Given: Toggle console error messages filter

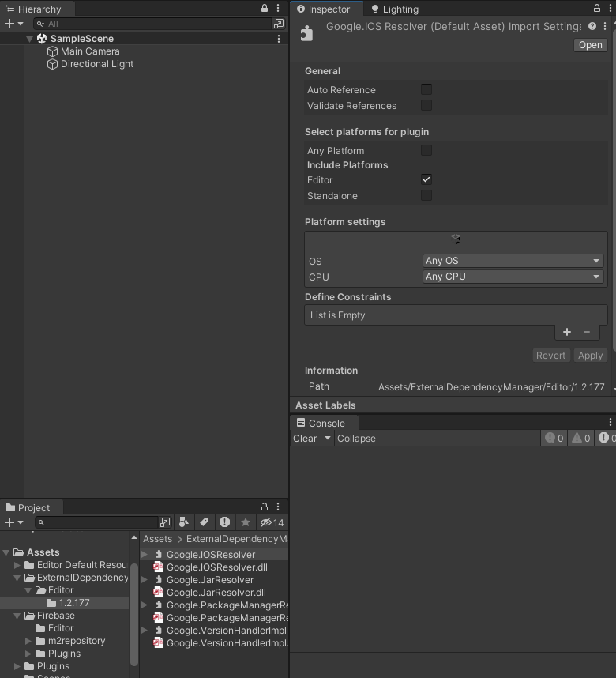Looking at the screenshot, I should tap(606, 438).
